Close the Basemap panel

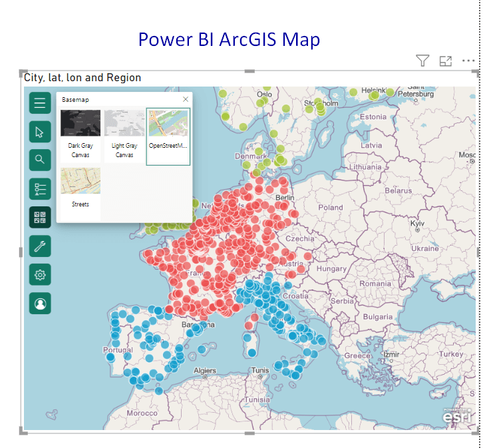click(x=186, y=99)
